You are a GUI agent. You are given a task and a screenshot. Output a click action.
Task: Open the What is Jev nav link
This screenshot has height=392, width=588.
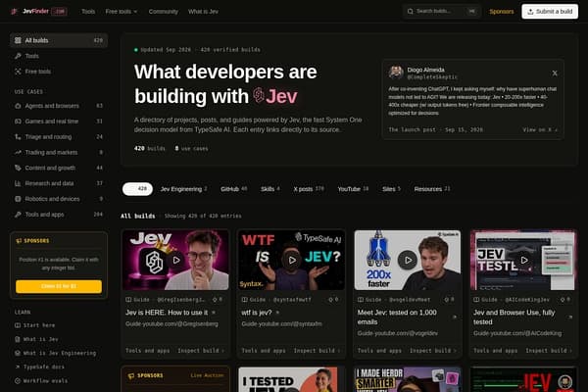tap(203, 12)
